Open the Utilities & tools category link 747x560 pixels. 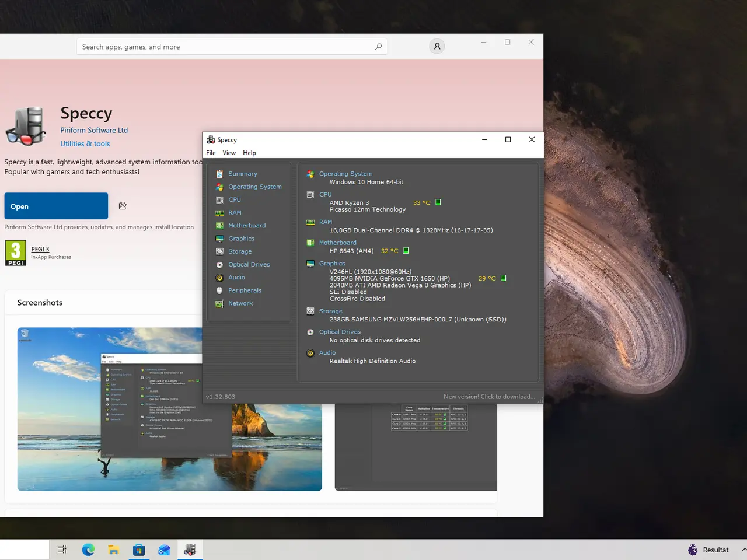(x=85, y=143)
